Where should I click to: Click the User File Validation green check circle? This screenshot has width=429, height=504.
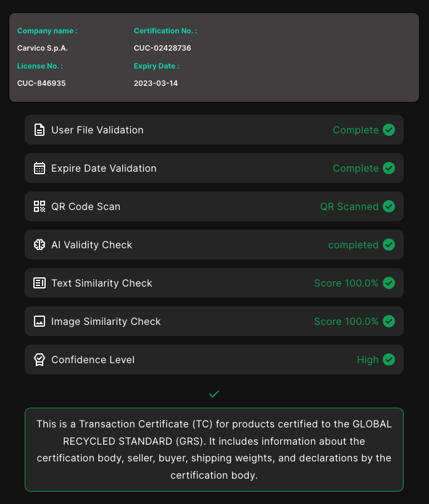(389, 130)
